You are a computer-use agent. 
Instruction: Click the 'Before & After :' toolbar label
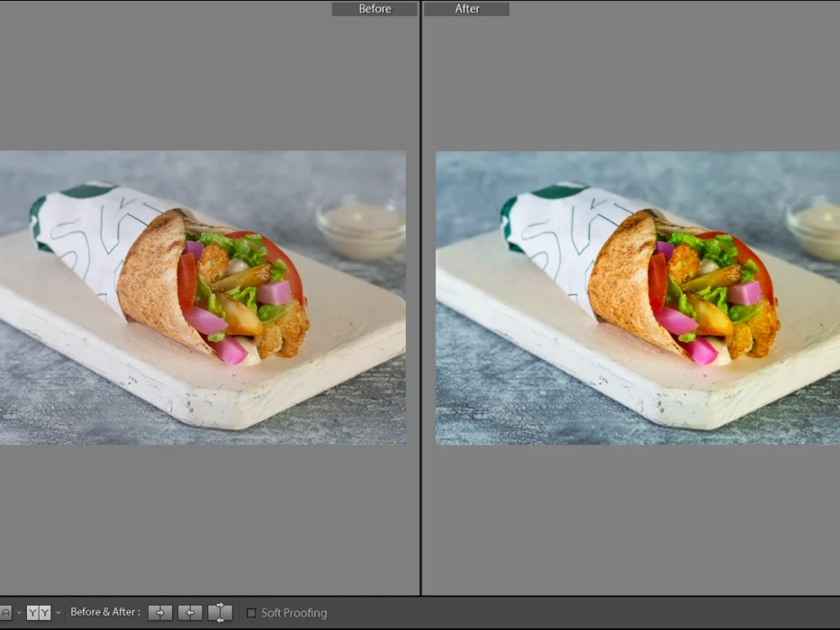coord(106,612)
